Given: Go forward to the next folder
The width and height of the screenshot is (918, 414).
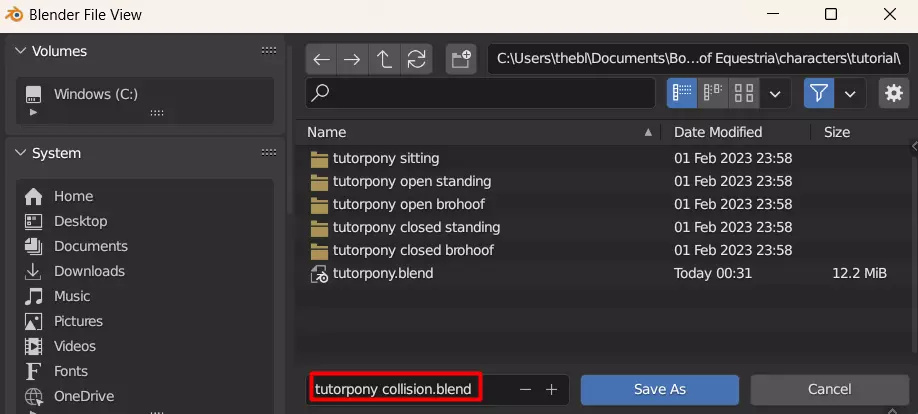Looking at the screenshot, I should (x=352, y=59).
